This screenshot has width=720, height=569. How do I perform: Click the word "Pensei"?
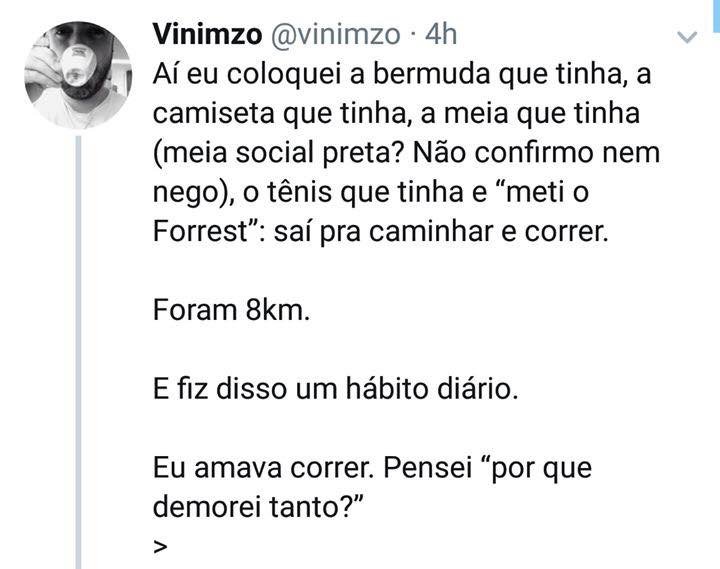click(428, 468)
